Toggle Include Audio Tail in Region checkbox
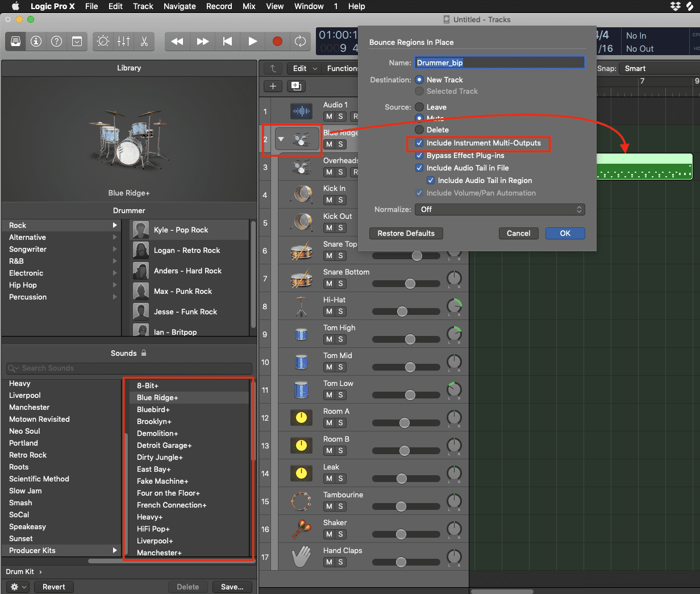The image size is (700, 594). 431,181
